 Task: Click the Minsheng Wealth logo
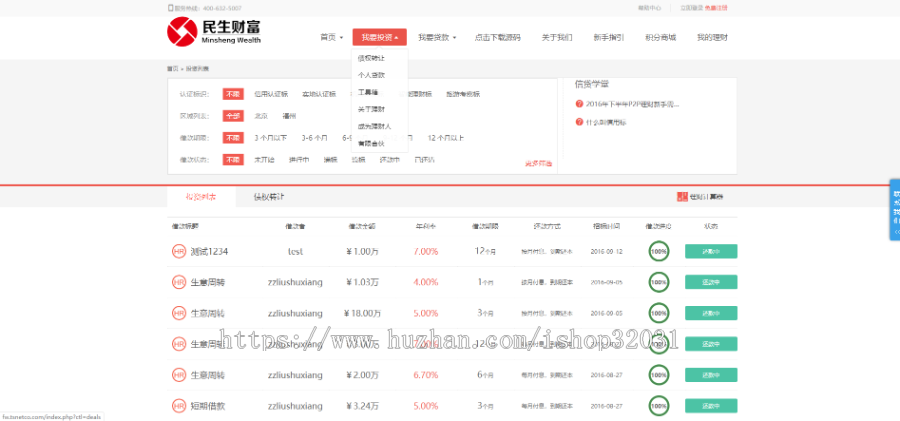pyautogui.click(x=214, y=32)
